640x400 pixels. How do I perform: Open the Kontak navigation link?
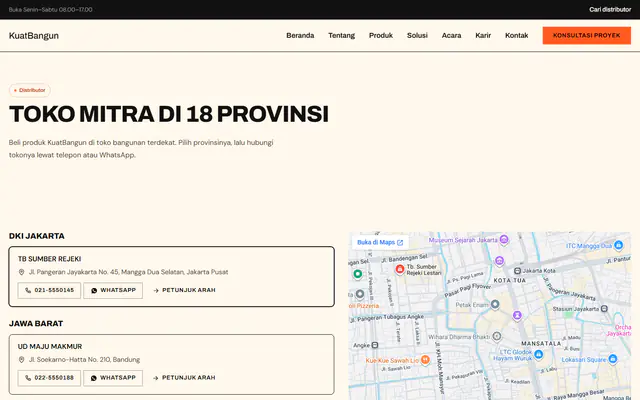516,36
